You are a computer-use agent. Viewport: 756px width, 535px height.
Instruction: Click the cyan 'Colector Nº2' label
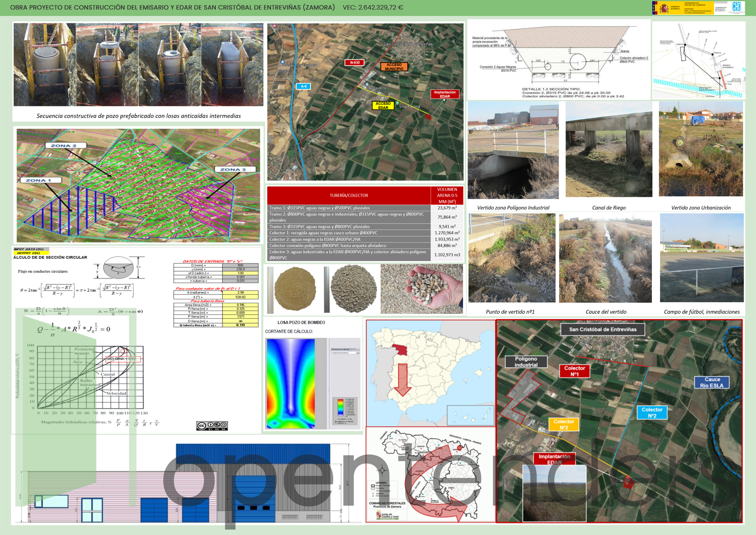click(x=652, y=412)
